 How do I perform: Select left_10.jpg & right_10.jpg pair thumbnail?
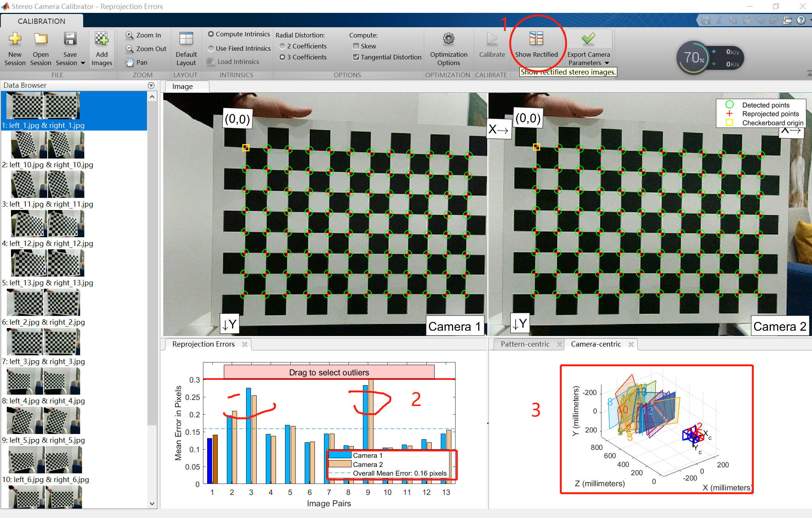(x=47, y=145)
